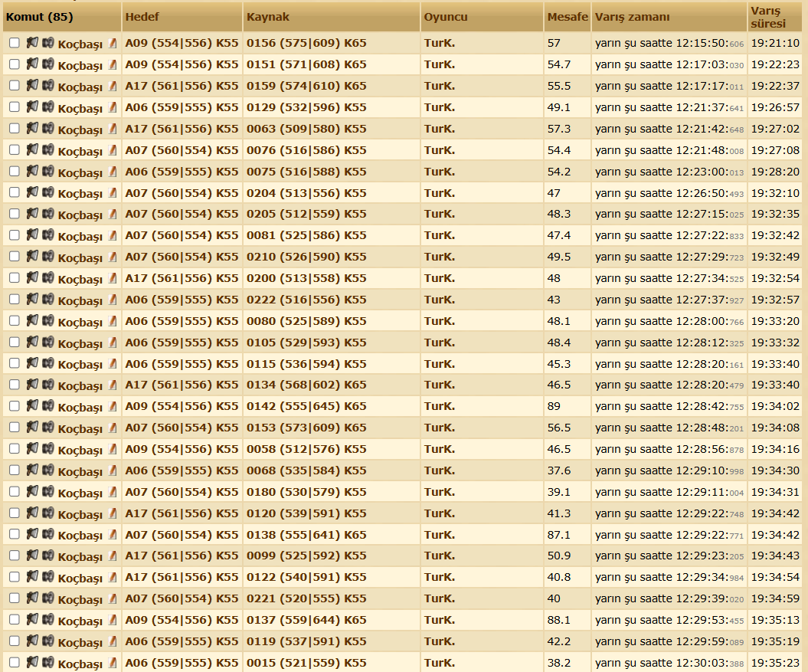This screenshot has width=808, height=672.
Task: Click the ram icon on the 0068 (535|584) row
Action: (48, 470)
